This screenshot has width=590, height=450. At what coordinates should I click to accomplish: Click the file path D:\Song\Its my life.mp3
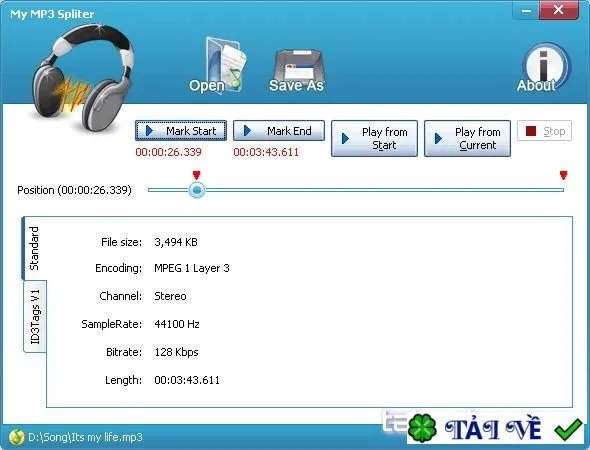coord(85,437)
